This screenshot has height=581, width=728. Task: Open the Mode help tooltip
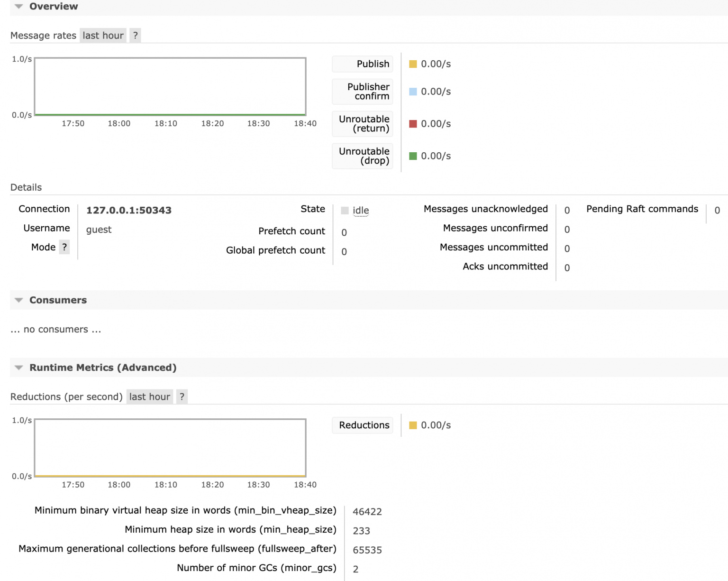pyautogui.click(x=64, y=247)
